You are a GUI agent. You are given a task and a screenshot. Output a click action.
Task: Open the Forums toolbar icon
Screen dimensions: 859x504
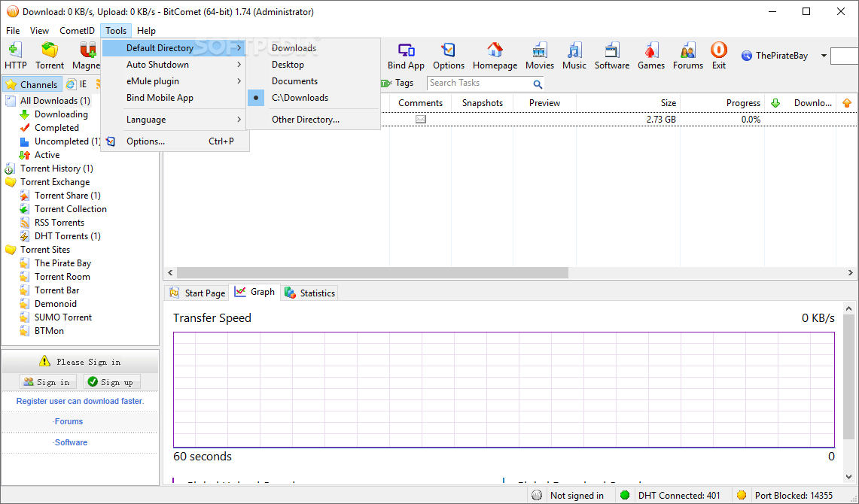688,55
